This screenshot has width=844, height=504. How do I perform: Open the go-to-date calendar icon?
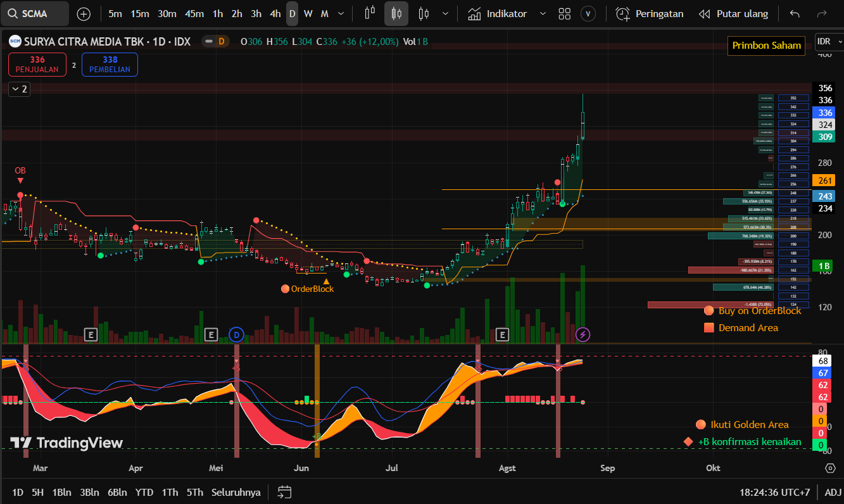284,492
